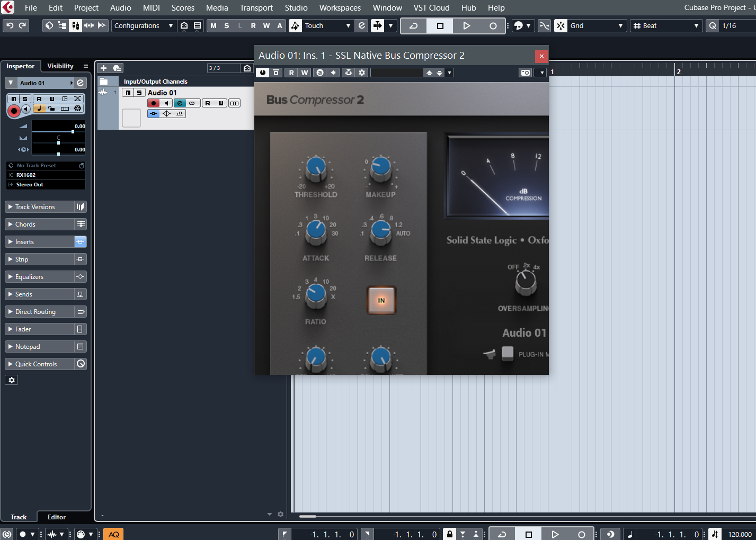
Task: Open the Beat grid type dropdown
Action: (666, 25)
